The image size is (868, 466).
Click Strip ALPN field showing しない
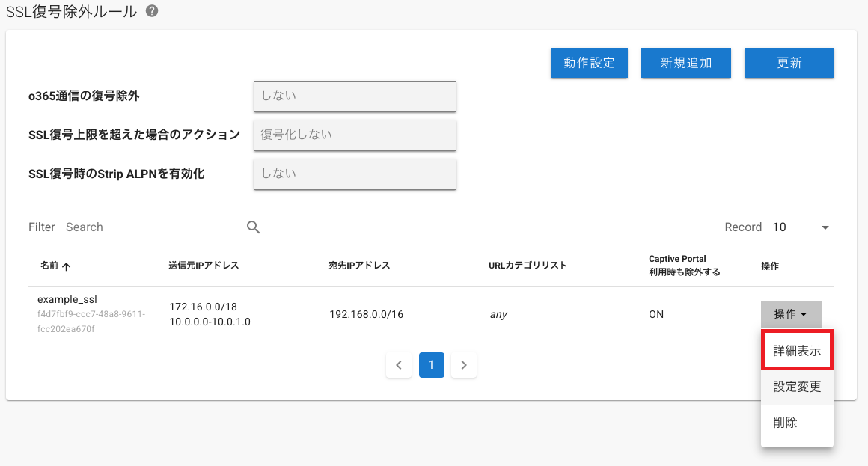(355, 174)
